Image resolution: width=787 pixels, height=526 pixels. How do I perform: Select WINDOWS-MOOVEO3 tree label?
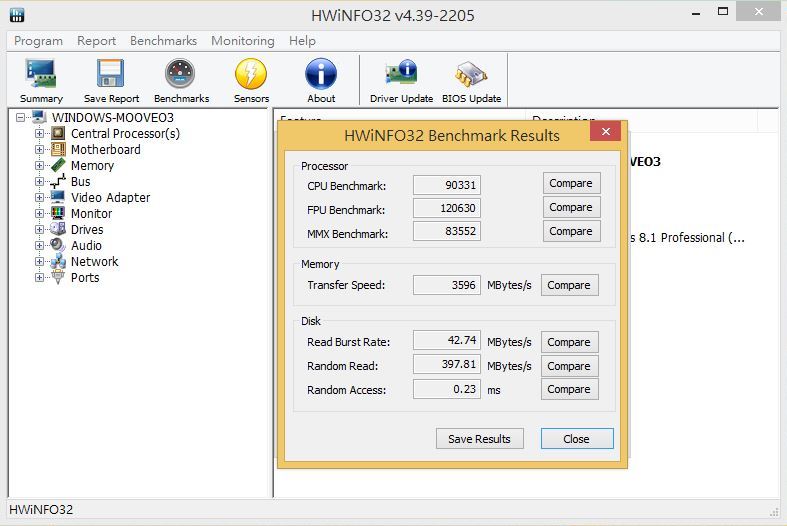(x=113, y=117)
